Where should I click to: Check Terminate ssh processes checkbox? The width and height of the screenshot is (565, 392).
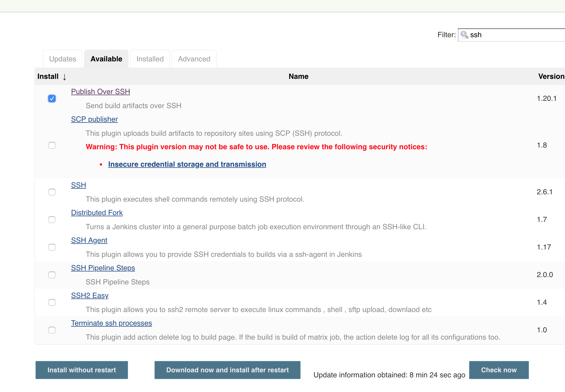52,330
